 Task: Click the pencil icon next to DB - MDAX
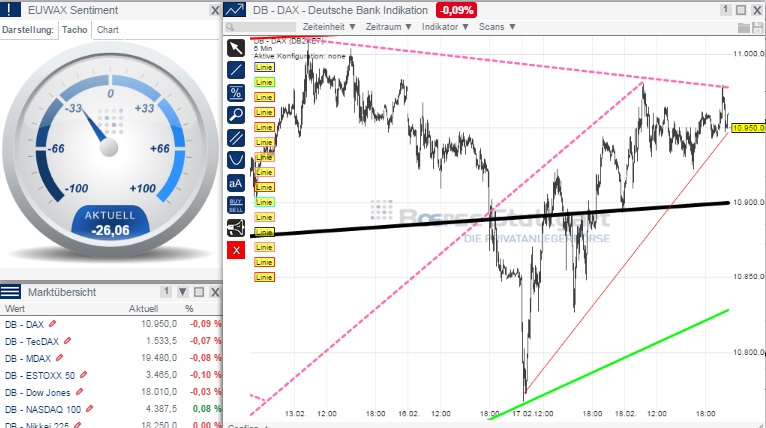tap(59, 358)
